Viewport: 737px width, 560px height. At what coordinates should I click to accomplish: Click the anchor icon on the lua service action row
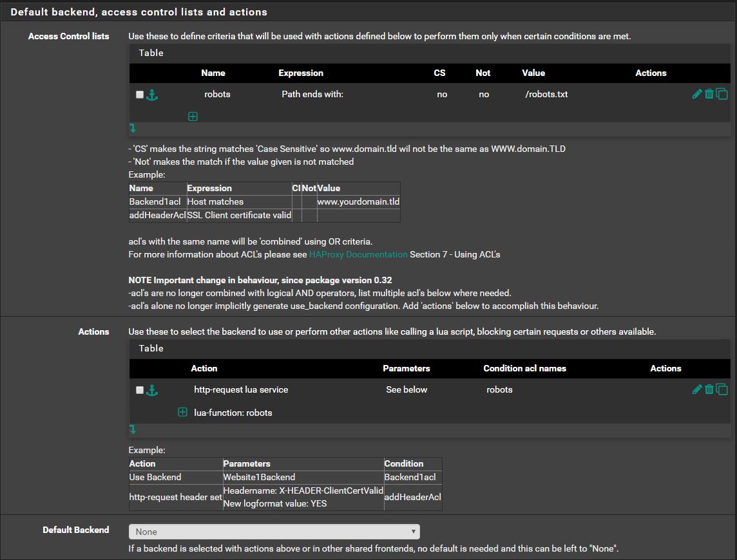click(x=153, y=390)
